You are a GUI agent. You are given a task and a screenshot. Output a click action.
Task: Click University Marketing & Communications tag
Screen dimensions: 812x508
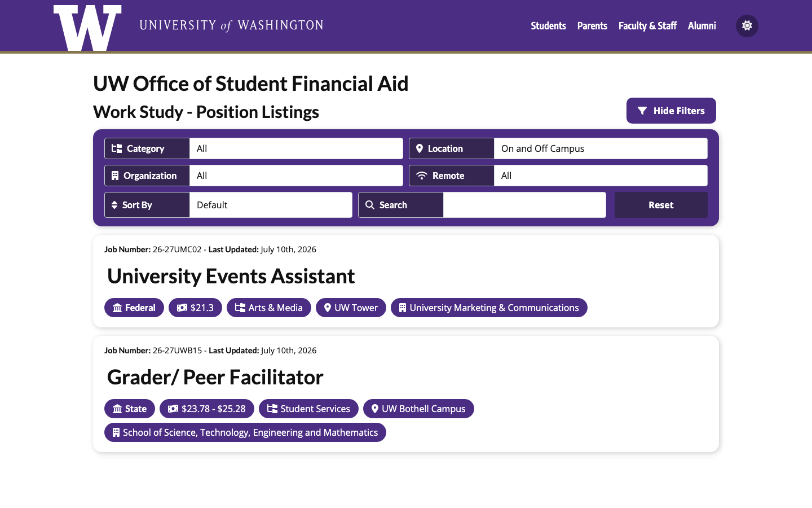489,308
